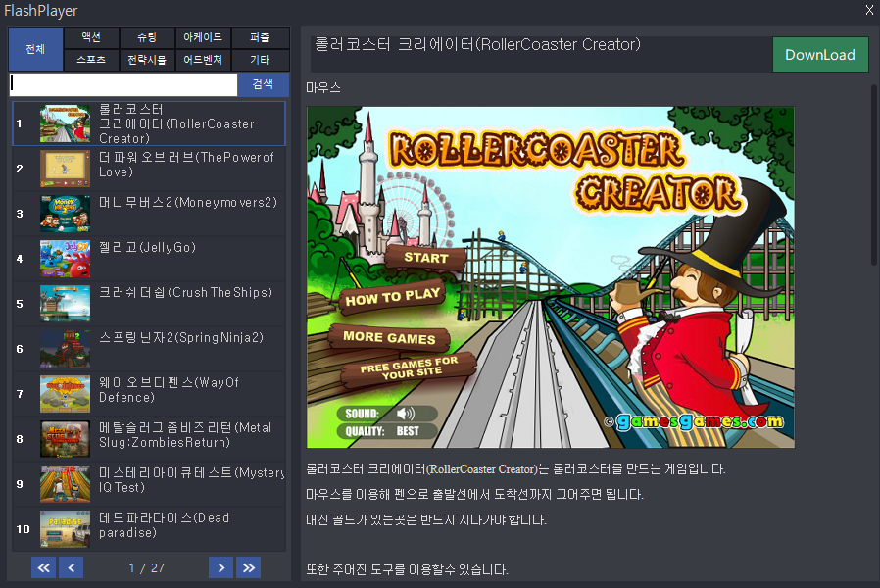Image resolution: width=880 pixels, height=588 pixels.
Task: Open 롤러코스터 크리에이터 list title
Action: point(176,123)
